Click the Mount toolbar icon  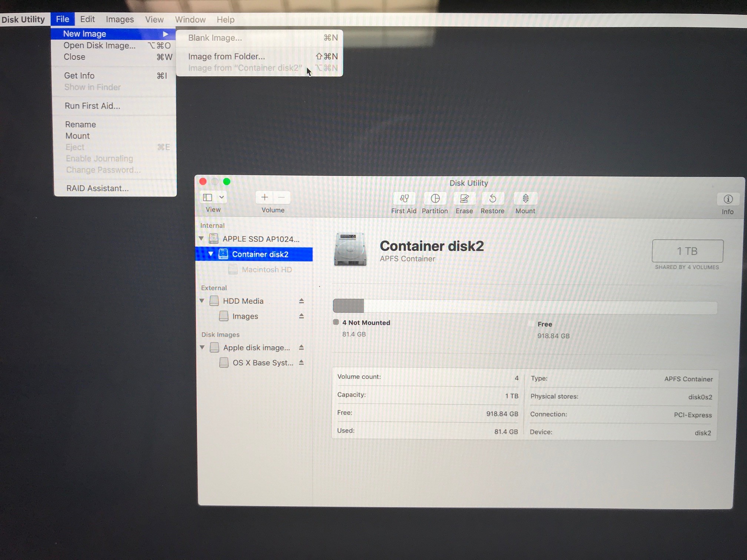click(525, 199)
